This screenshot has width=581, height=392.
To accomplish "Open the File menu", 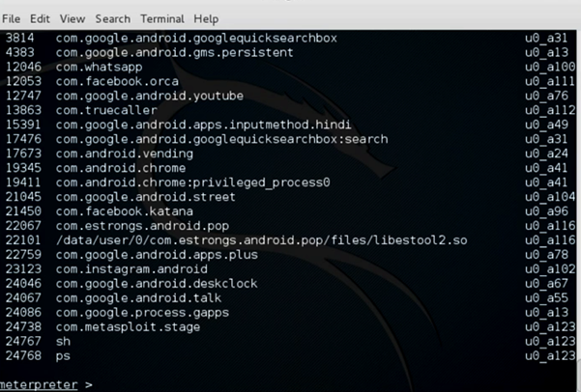I will click(12, 18).
